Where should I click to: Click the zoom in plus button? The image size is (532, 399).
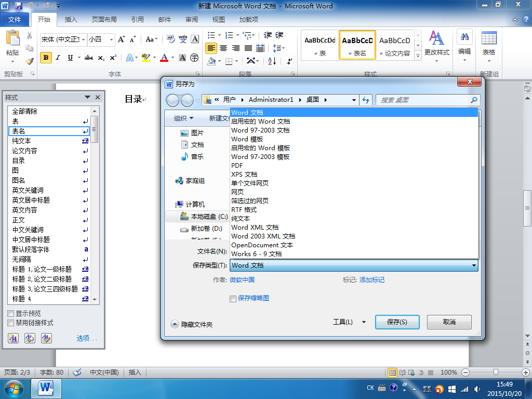click(526, 373)
